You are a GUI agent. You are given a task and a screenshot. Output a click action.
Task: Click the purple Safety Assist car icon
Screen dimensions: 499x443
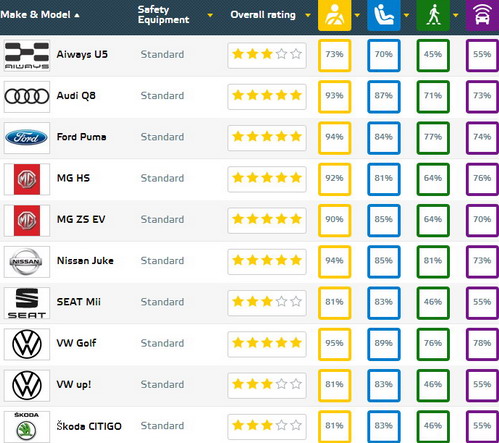tap(482, 15)
